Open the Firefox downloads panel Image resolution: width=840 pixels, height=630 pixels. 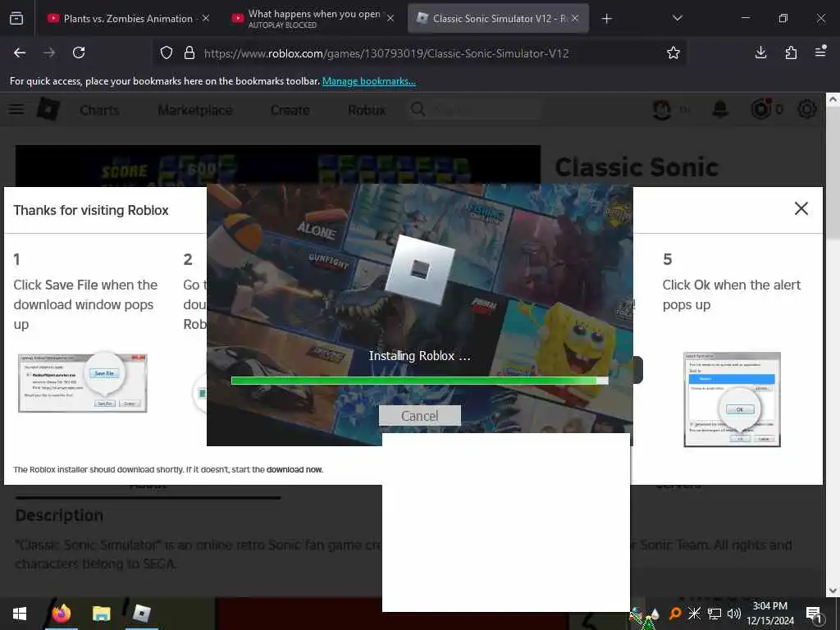pyautogui.click(x=760, y=52)
